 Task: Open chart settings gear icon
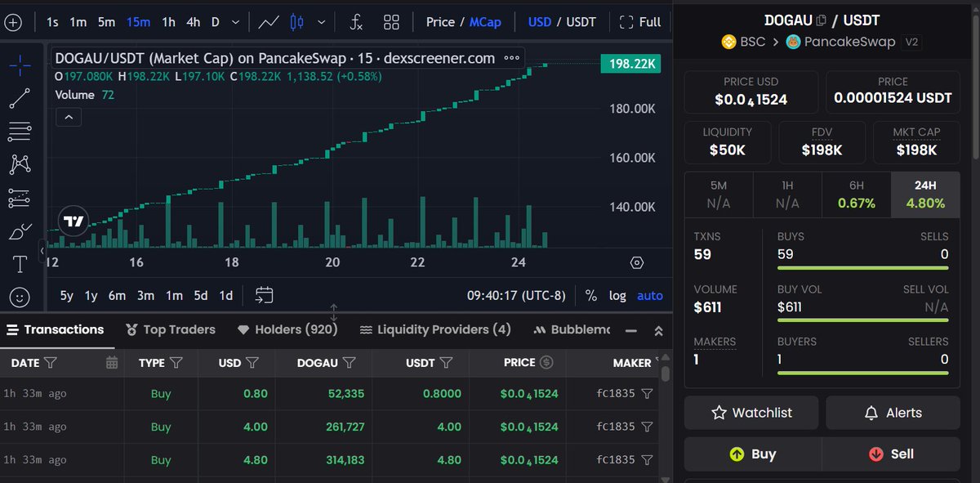637,262
